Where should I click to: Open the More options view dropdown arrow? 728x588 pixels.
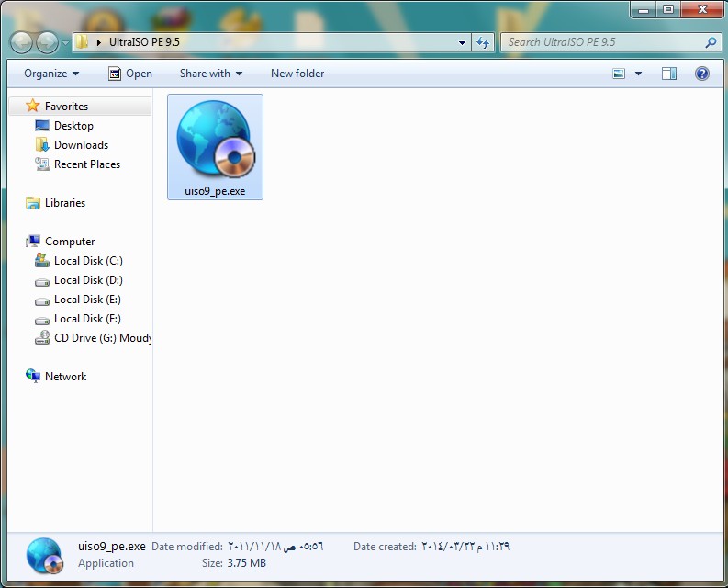638,73
